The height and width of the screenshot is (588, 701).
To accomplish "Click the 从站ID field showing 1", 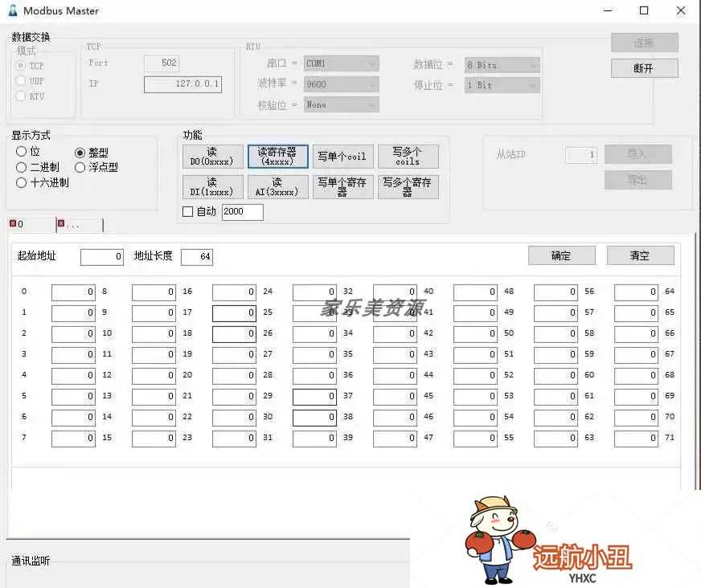I will [x=580, y=155].
